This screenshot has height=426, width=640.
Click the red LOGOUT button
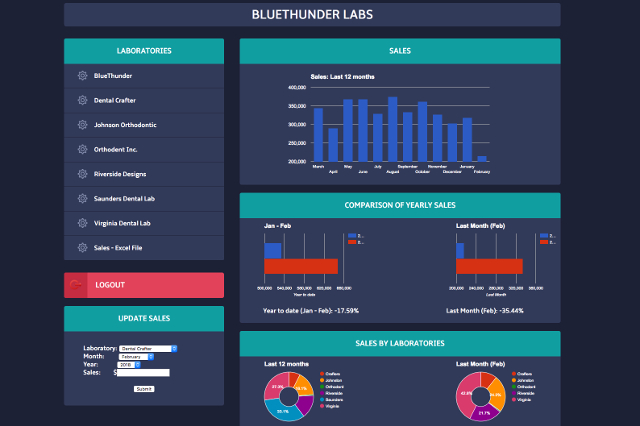pyautogui.click(x=144, y=285)
